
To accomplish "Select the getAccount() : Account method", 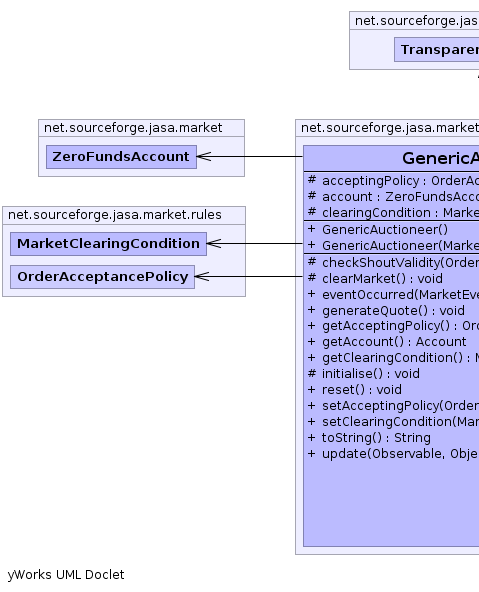I will coord(387,342).
